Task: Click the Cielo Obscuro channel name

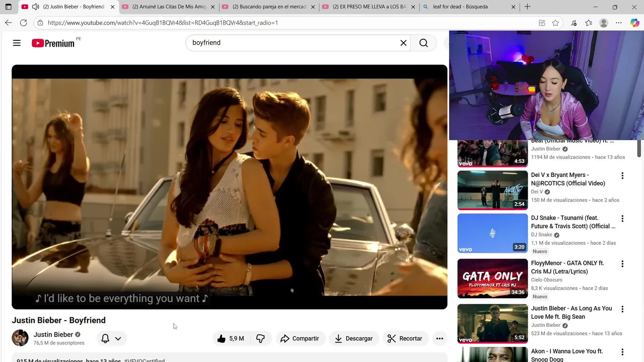Action: (x=546, y=280)
